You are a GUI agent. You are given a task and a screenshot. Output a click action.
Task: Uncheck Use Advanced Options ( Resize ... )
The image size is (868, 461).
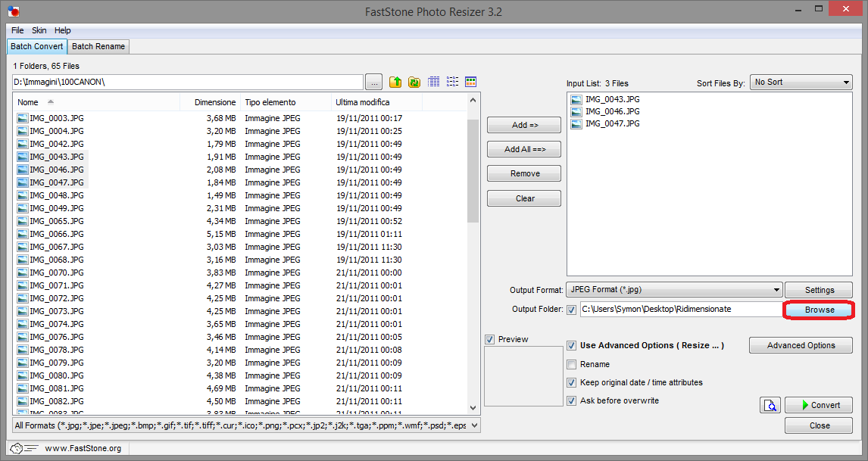[572, 346]
